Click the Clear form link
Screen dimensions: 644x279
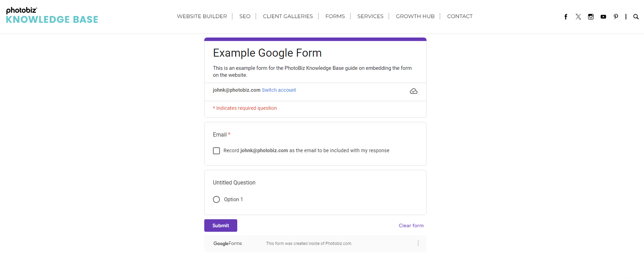pyautogui.click(x=411, y=225)
